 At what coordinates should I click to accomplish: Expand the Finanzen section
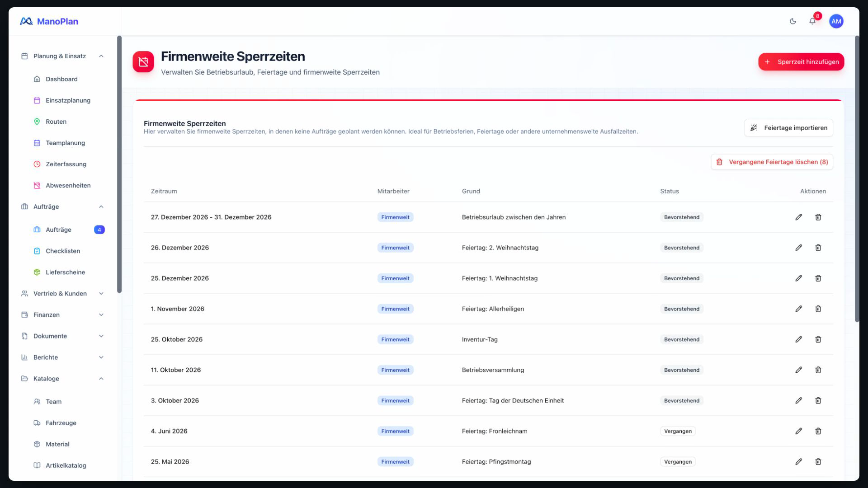pos(62,315)
